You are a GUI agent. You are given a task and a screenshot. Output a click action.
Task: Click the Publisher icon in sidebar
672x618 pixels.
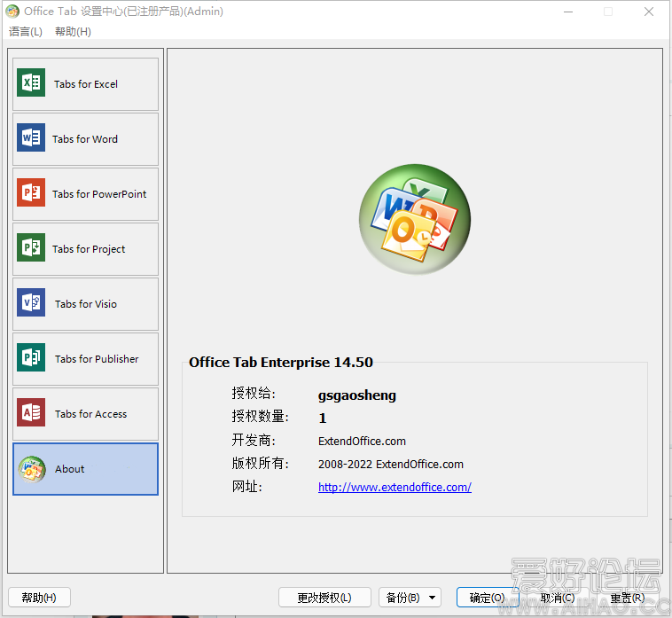coord(31,357)
